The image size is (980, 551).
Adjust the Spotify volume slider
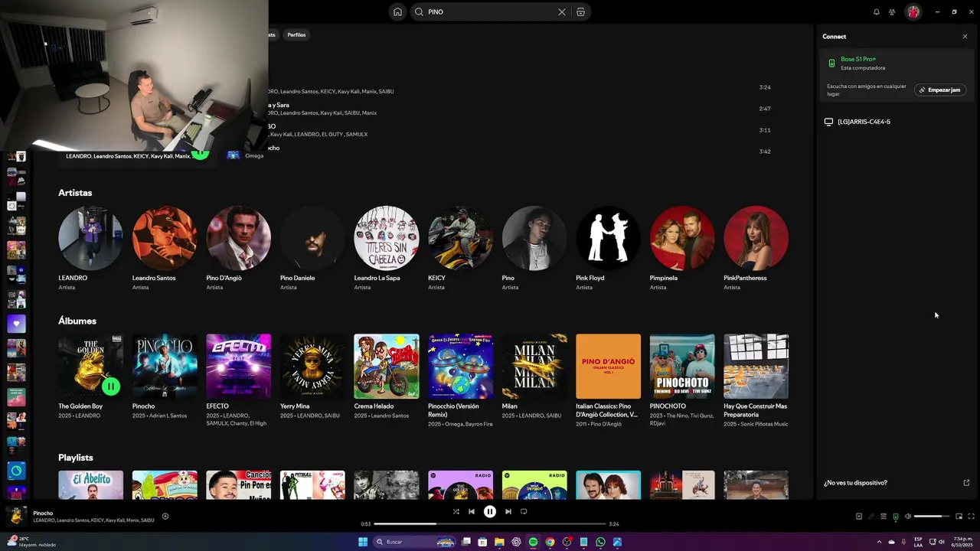932,517
